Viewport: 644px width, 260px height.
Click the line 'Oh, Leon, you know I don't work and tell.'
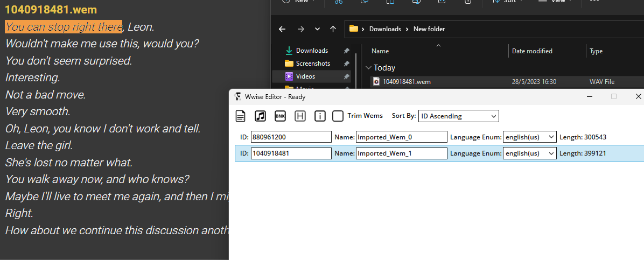(x=103, y=129)
